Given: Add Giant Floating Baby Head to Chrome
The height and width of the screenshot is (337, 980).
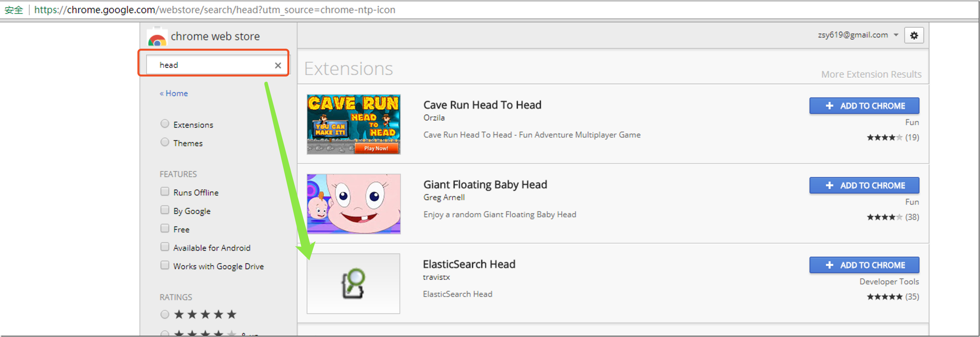Looking at the screenshot, I should [x=864, y=186].
